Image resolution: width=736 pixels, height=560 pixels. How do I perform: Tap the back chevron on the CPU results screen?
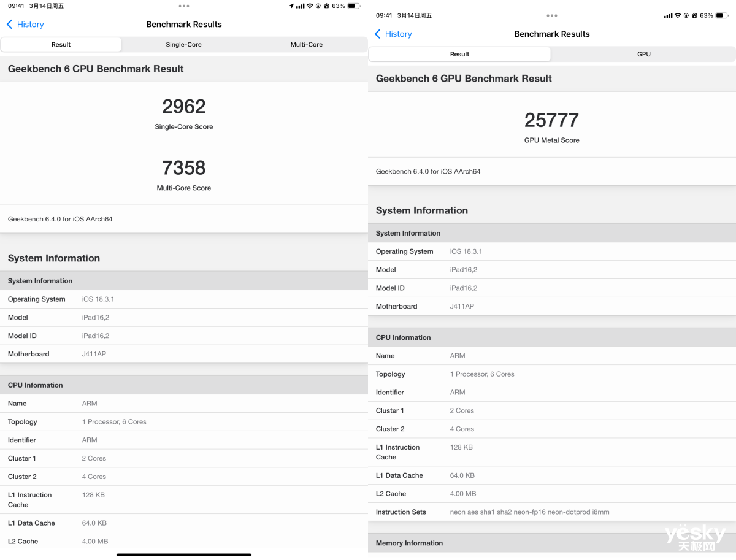[x=9, y=25]
